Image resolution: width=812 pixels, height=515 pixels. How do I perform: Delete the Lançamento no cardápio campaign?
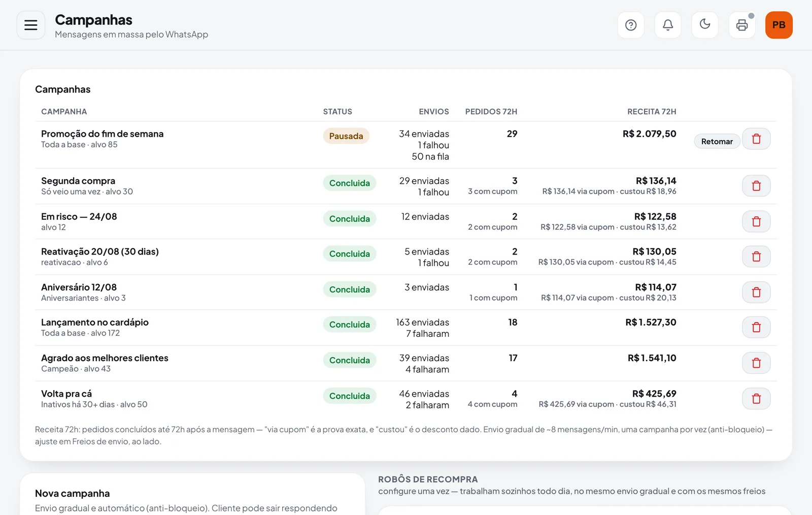(756, 327)
